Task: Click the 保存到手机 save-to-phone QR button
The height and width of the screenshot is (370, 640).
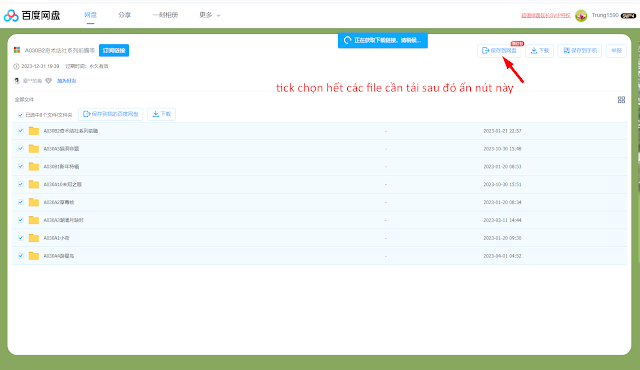Action: (x=580, y=51)
